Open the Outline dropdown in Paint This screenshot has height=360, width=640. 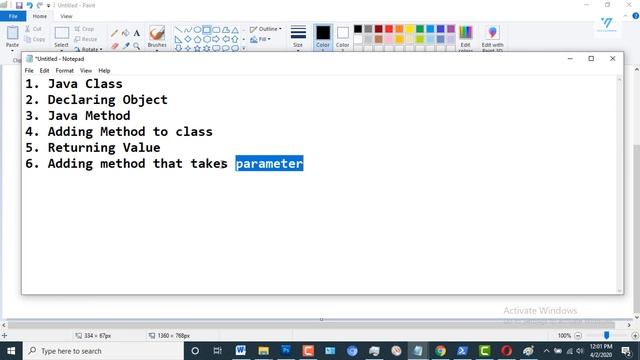tap(266, 29)
